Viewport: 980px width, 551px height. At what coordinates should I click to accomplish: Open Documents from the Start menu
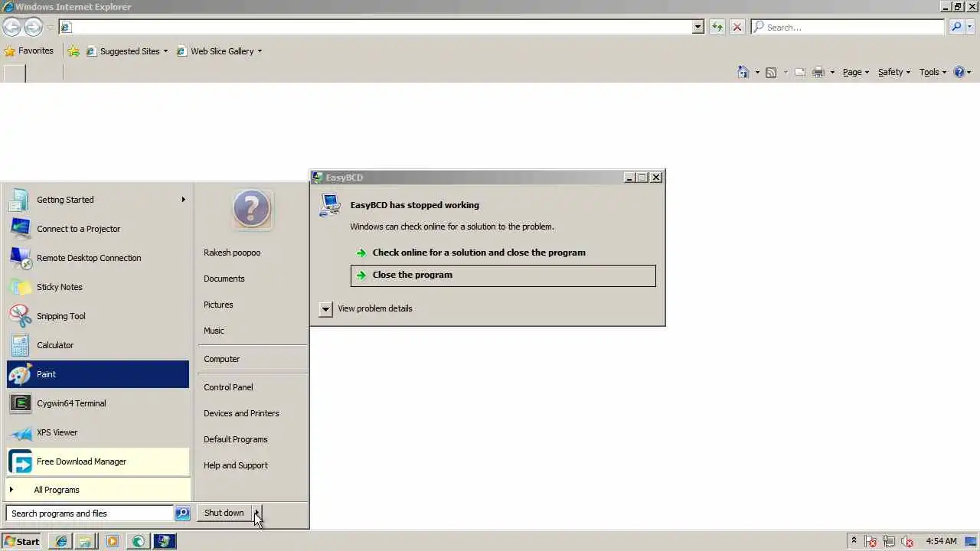coord(224,279)
